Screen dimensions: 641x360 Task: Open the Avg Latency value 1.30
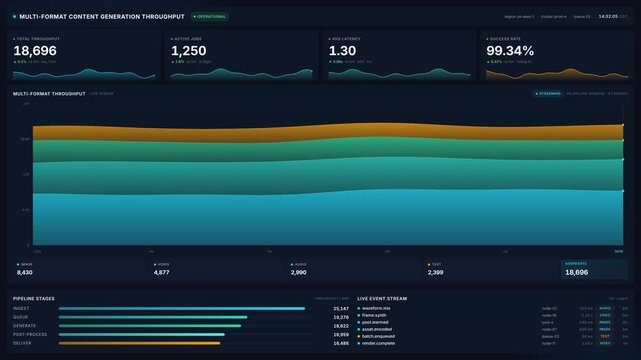click(342, 51)
